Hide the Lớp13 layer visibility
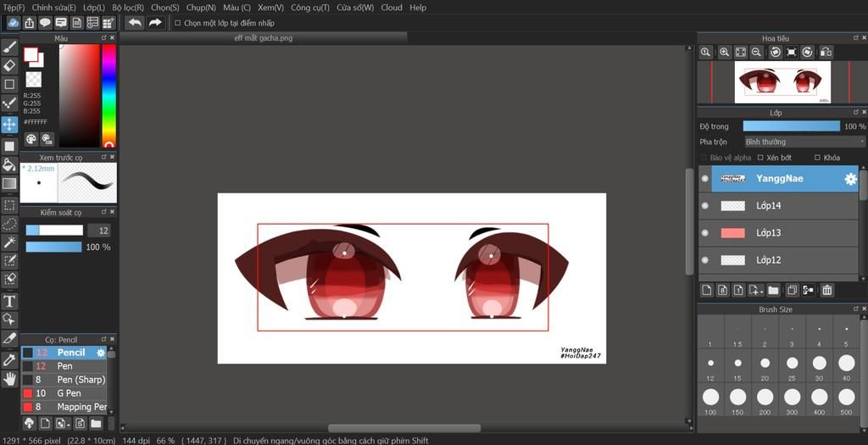The width and height of the screenshot is (868, 445). [x=705, y=233]
